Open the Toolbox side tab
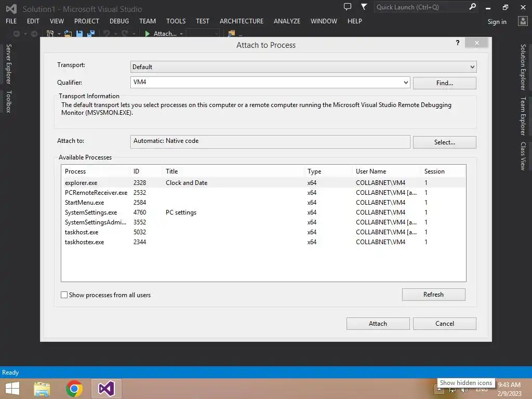532x399 pixels. coord(9,102)
